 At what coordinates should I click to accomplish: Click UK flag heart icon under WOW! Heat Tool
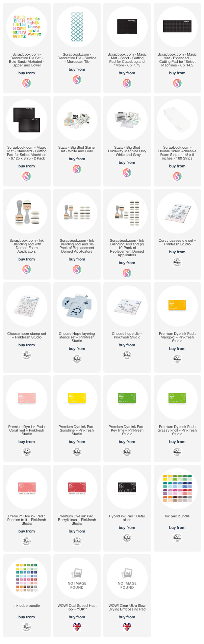point(77,627)
